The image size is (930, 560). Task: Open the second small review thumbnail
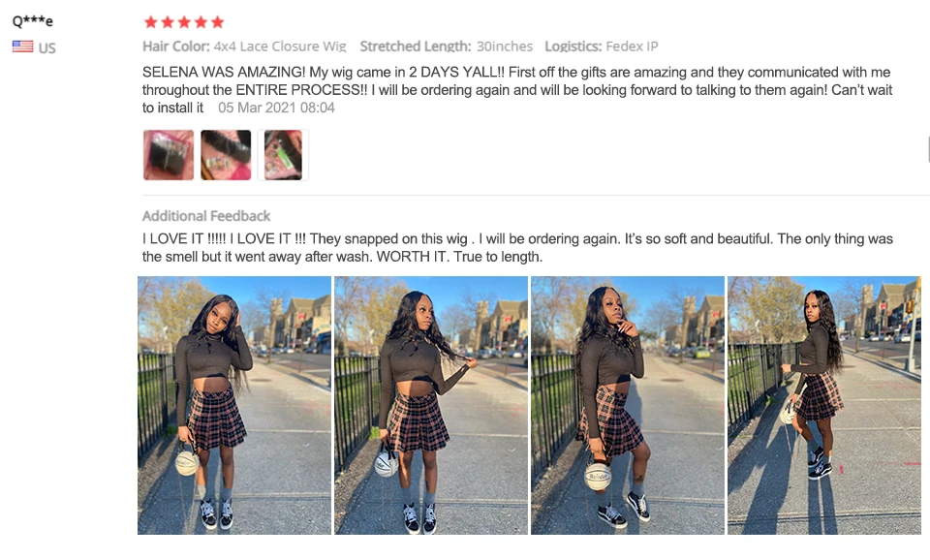(x=226, y=155)
